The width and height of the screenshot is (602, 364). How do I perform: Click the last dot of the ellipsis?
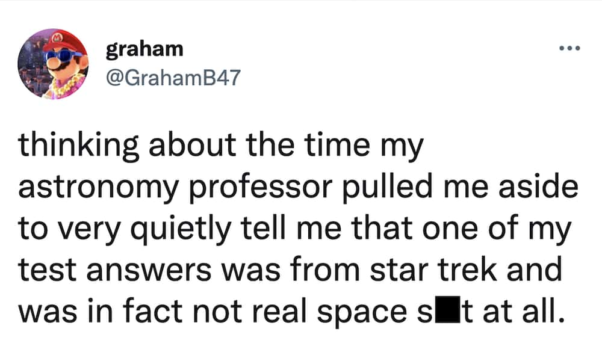pos(578,48)
